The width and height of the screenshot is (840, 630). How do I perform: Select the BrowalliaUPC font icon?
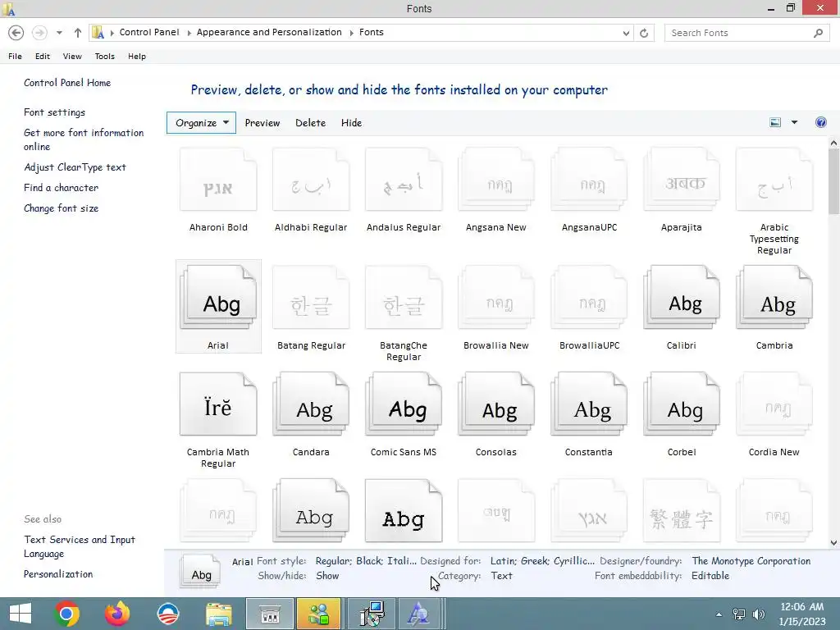click(x=589, y=297)
